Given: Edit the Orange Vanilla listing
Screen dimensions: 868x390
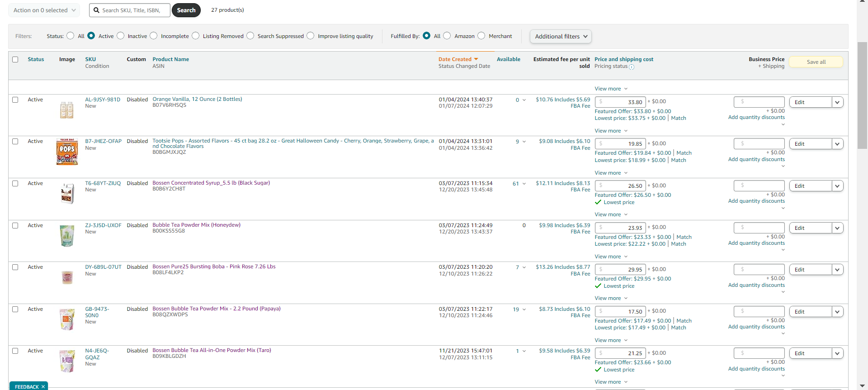Looking at the screenshot, I should (x=811, y=102).
